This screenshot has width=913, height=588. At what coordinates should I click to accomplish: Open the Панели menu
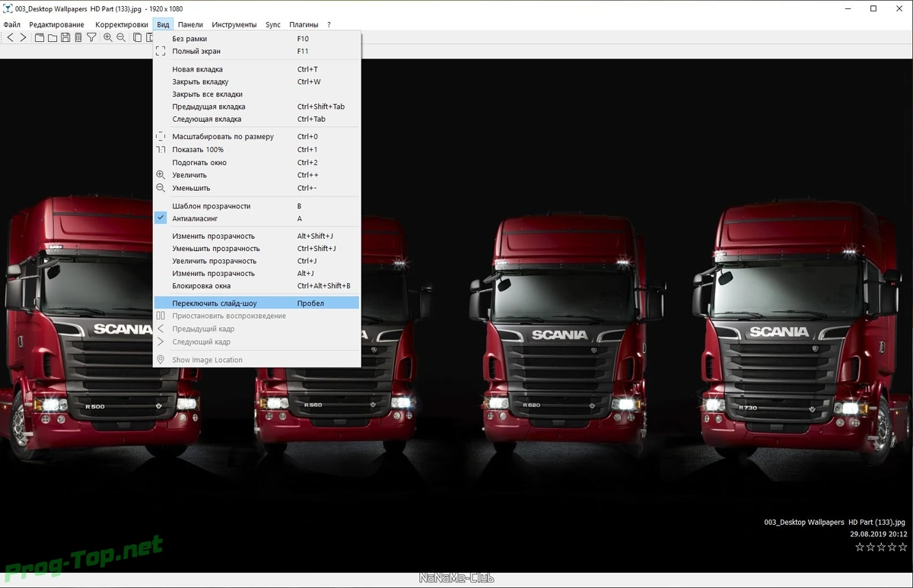[x=190, y=24]
